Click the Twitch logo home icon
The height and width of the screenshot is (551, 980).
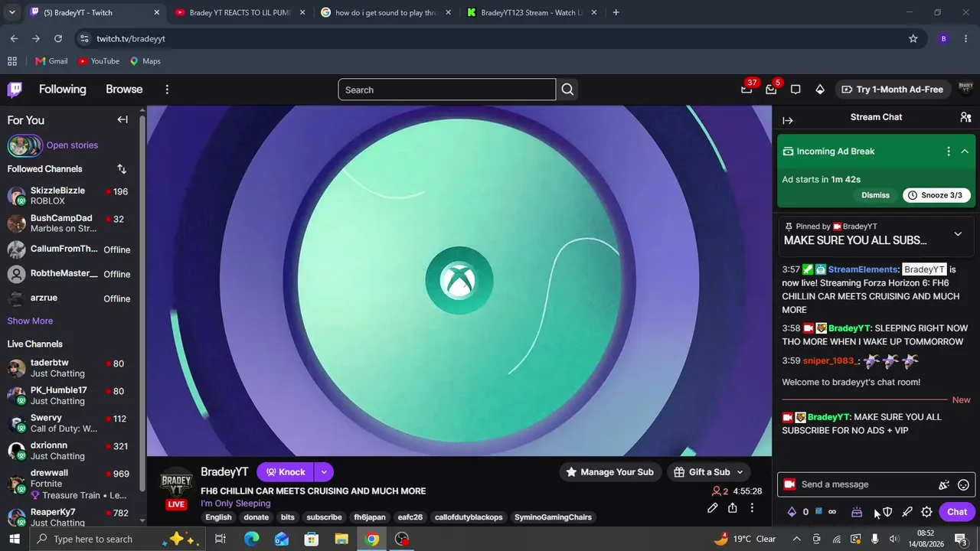pos(15,90)
